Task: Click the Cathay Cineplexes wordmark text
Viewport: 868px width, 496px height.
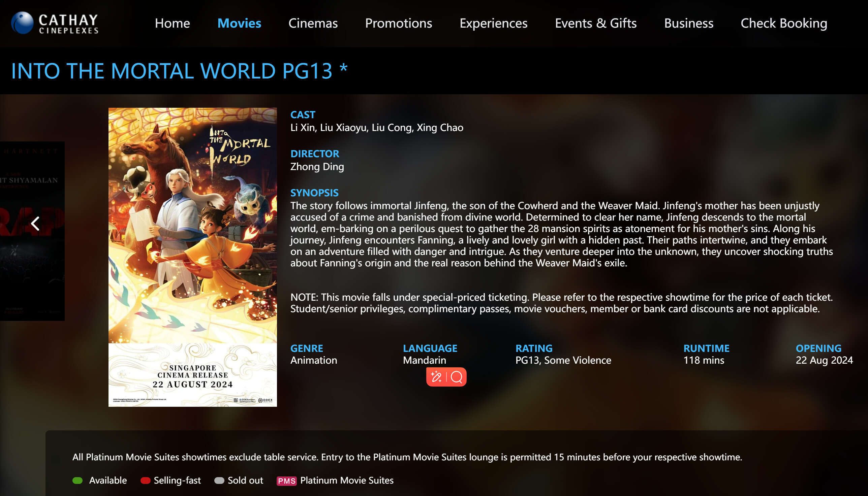Action: coord(68,24)
